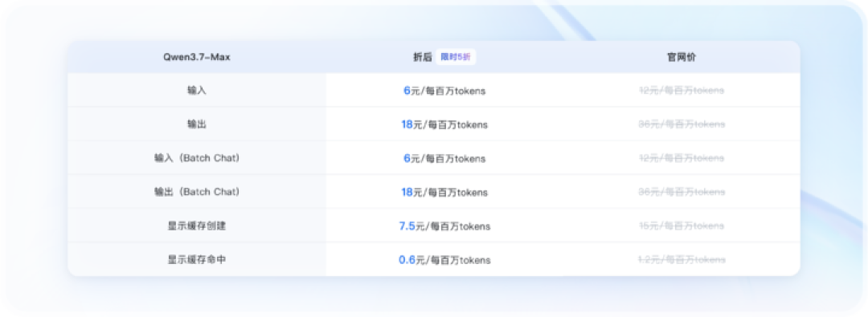
Task: Click 6元 discounted price in 输入 (Batch Chat) row
Action: tap(444, 158)
